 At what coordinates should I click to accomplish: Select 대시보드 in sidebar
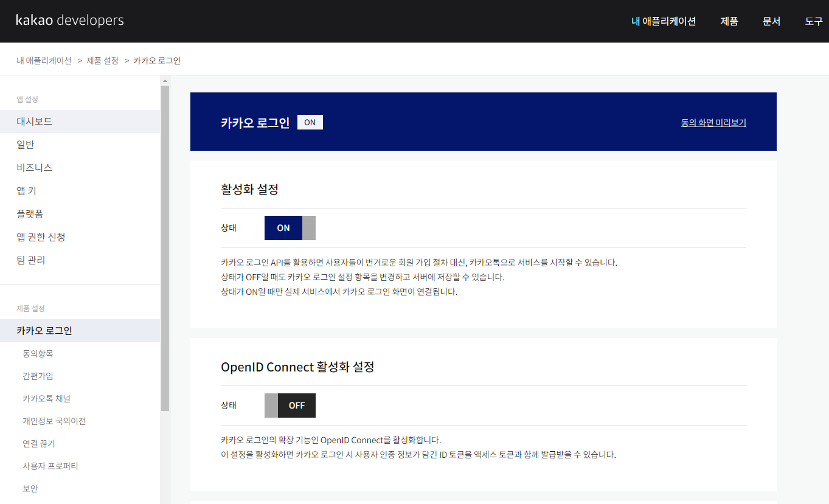80,122
